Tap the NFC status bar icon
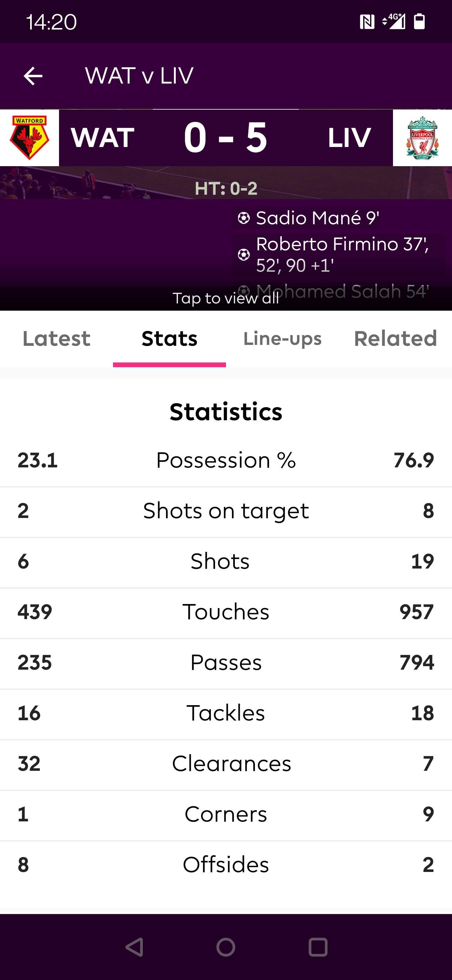 point(367,22)
